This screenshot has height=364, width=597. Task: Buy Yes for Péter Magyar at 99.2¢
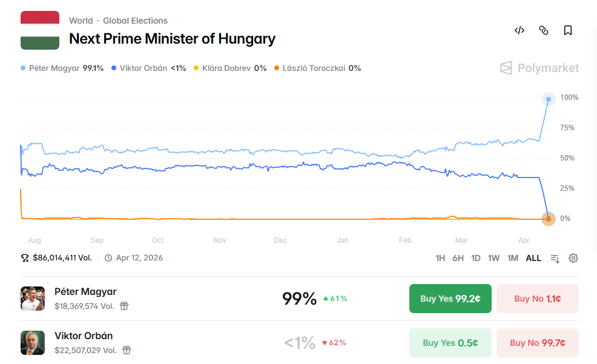(x=449, y=299)
